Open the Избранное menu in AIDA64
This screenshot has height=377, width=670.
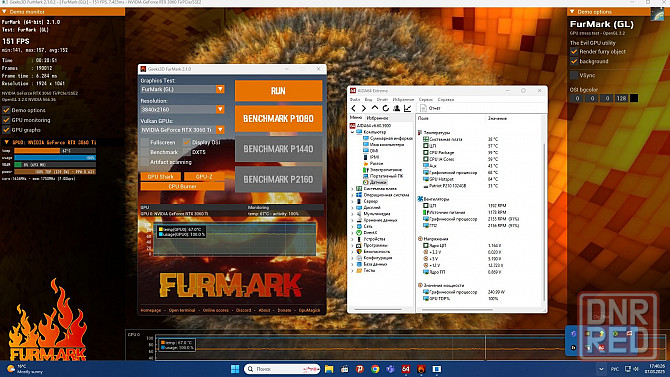pyautogui.click(x=403, y=100)
